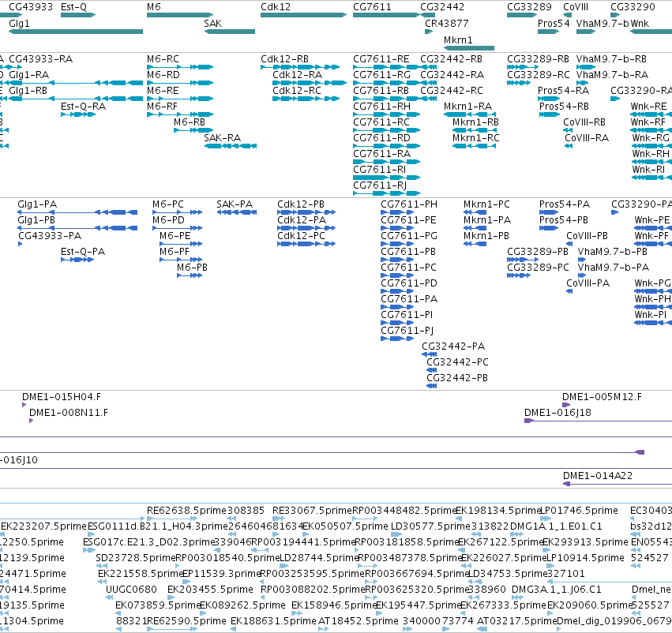Image resolution: width=672 pixels, height=633 pixels.
Task: Select transcript VhaM9.7-b-RB
Action: [x=586, y=67]
